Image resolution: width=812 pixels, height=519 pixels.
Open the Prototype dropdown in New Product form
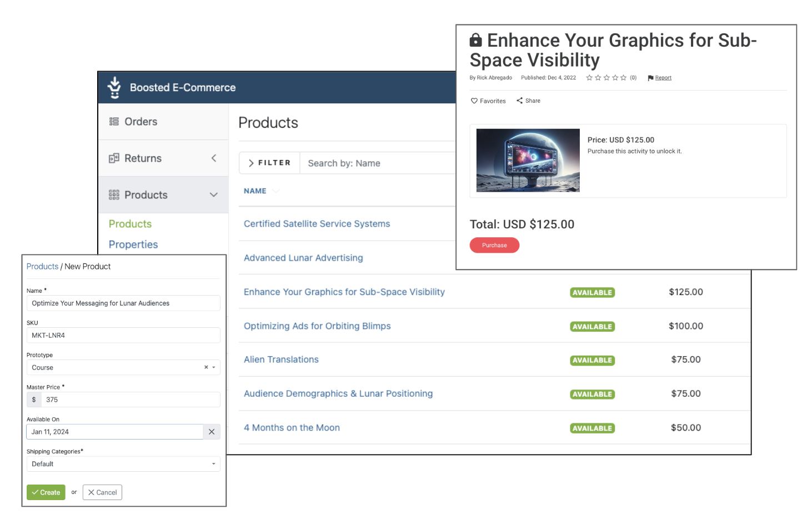[x=213, y=367]
